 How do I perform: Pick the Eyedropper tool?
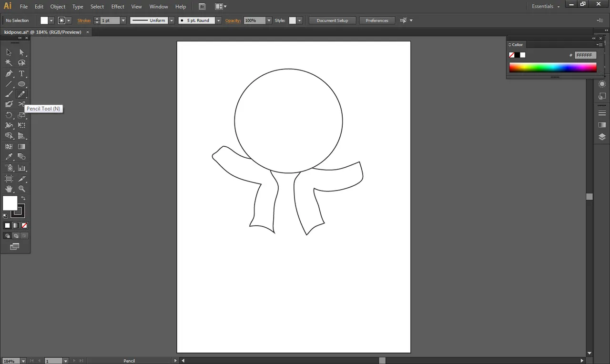point(9,157)
